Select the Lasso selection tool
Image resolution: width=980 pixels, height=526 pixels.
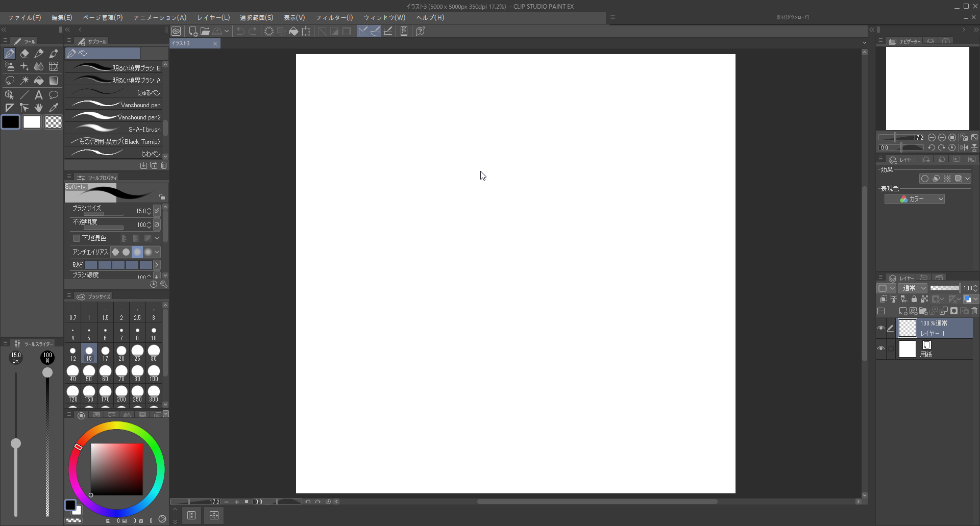click(10, 81)
